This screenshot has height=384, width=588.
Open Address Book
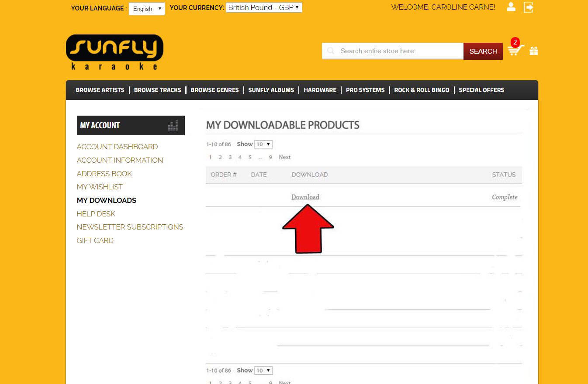(x=104, y=174)
